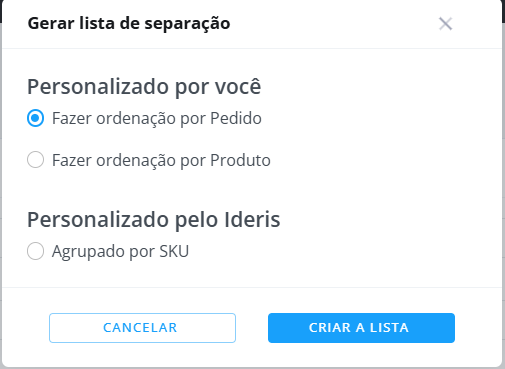Click the label text Fazer ordenação por Produto
505x369 pixels.
pyautogui.click(x=161, y=160)
